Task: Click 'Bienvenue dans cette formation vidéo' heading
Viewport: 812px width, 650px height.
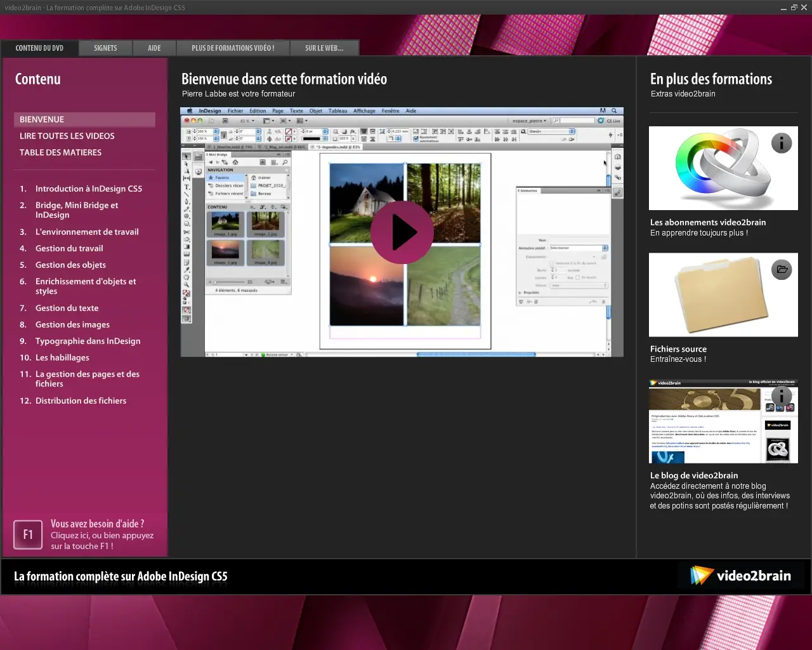Action: [284, 79]
